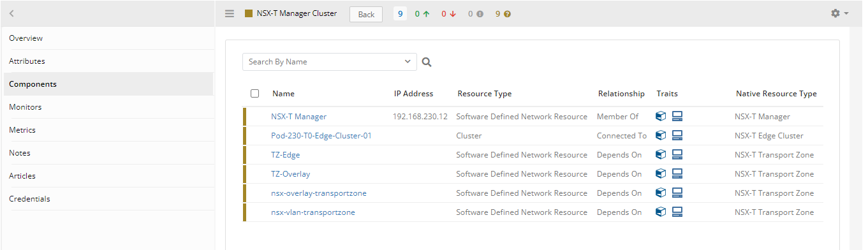Click the up status count indicator
This screenshot has width=868, height=250.
pos(422,14)
